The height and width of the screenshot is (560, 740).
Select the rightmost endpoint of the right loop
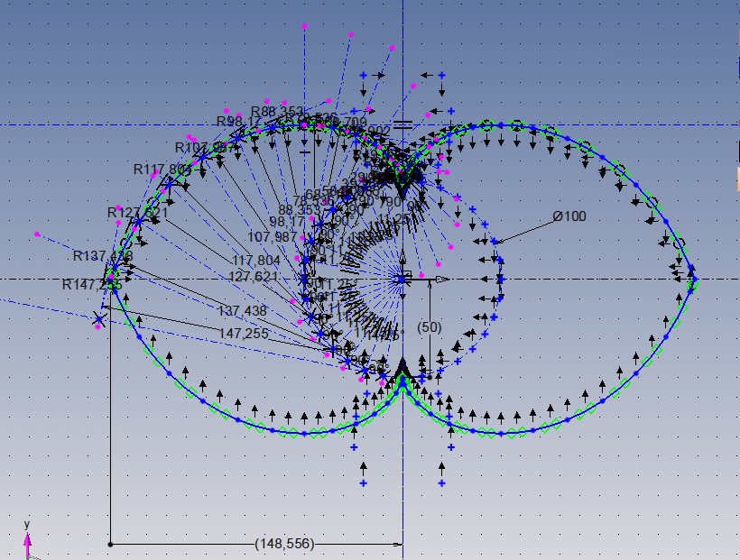click(693, 280)
